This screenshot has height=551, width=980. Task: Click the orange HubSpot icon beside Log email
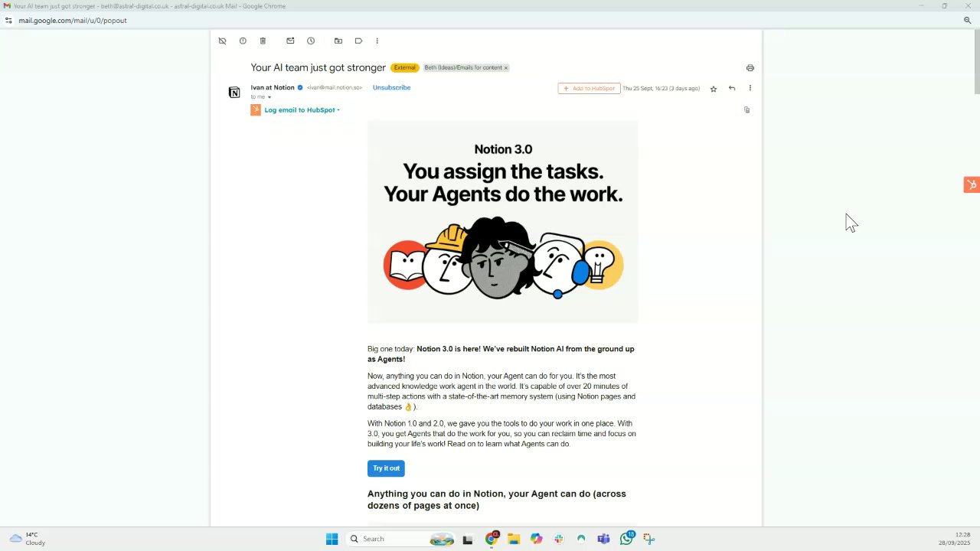pyautogui.click(x=256, y=110)
